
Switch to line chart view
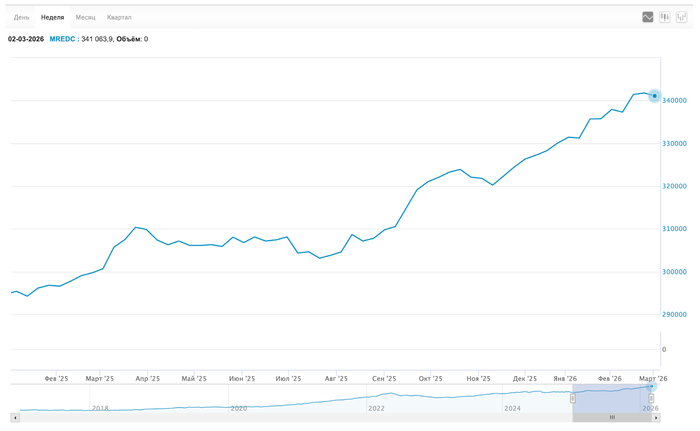coord(648,17)
